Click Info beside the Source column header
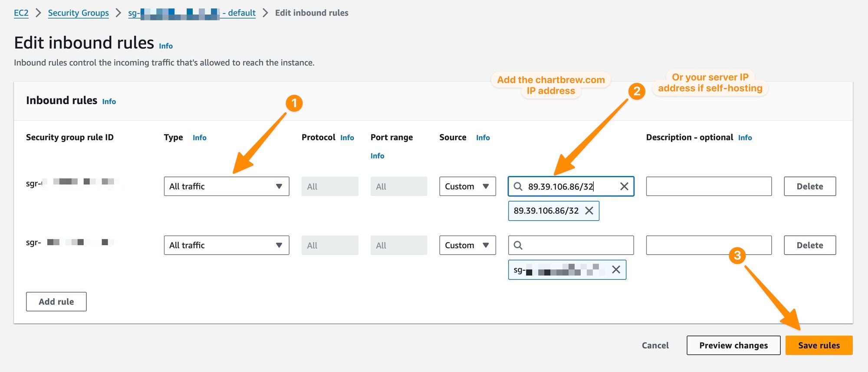The height and width of the screenshot is (372, 868). pos(483,137)
